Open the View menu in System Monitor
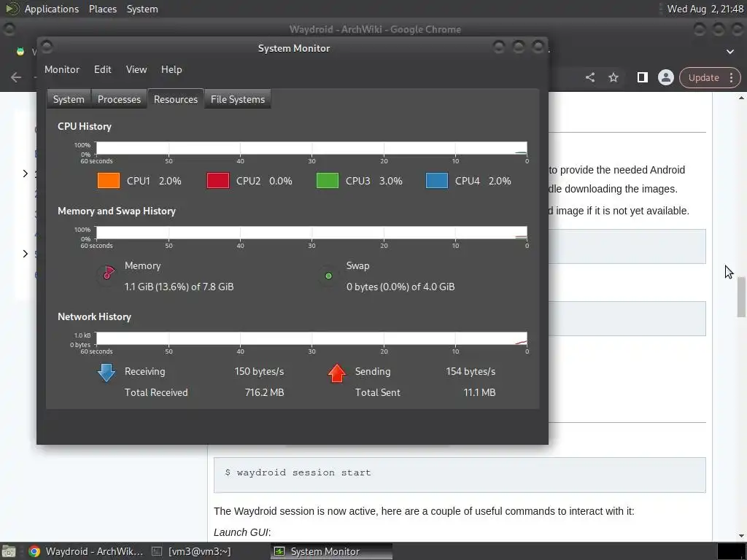The image size is (747, 560). click(x=136, y=69)
